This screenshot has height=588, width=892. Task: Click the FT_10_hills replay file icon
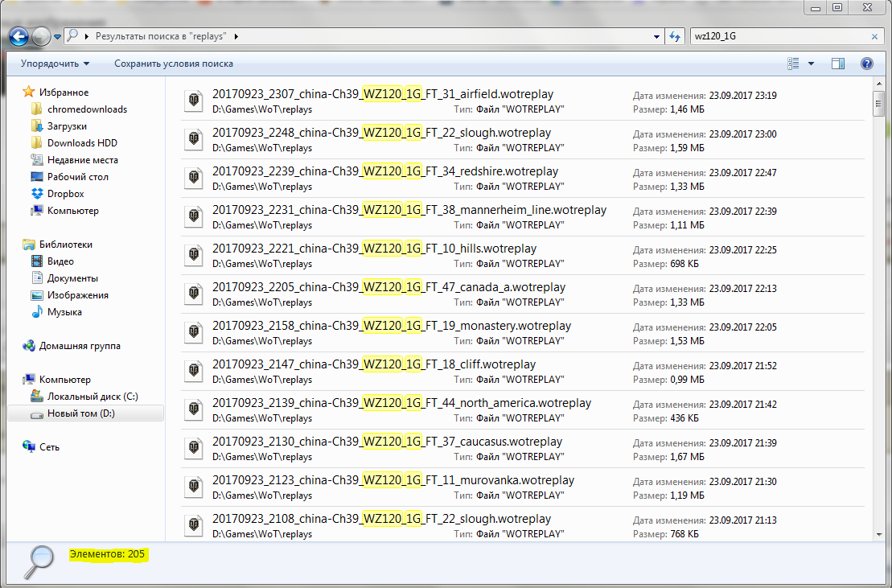pos(194,256)
